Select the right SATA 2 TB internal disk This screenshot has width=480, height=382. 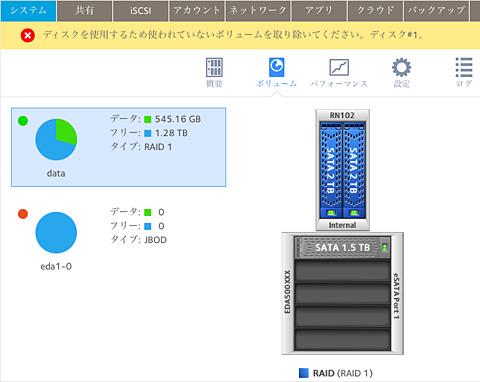[x=354, y=170]
